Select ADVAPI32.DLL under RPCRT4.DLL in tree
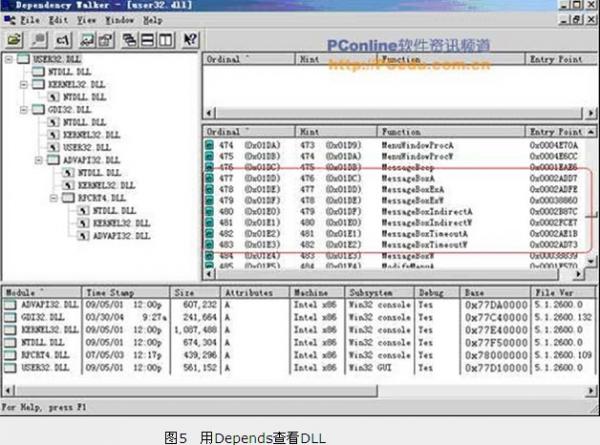Viewport: 600px width, 445px height. click(x=121, y=236)
